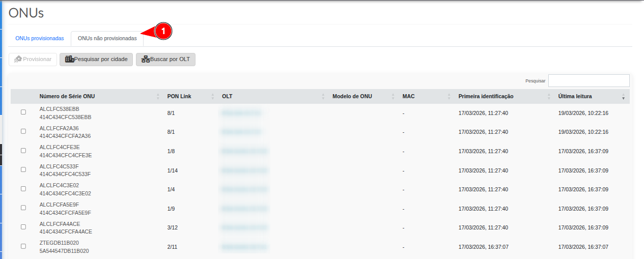Click serial number ALCLFCFA4ACE
Screen dimensions: 644x259
pos(60,224)
